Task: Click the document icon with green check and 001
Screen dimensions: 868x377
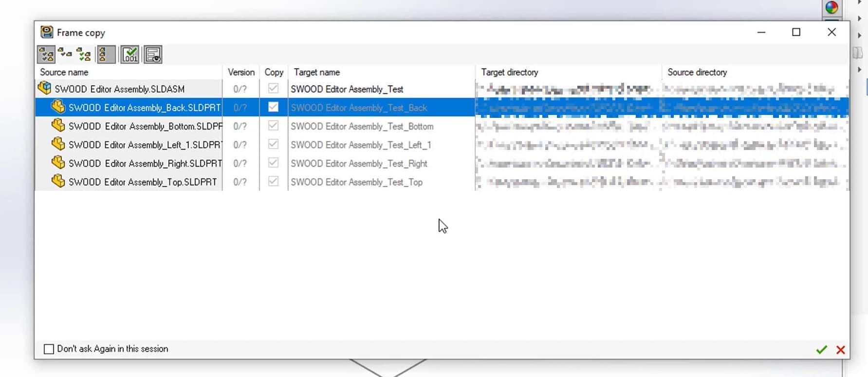Action: [130, 55]
